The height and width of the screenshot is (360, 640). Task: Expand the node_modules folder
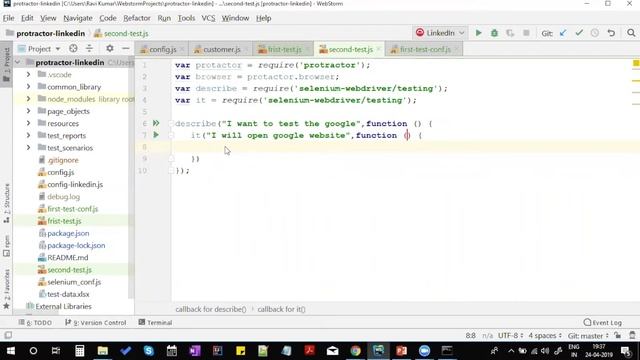(28, 99)
